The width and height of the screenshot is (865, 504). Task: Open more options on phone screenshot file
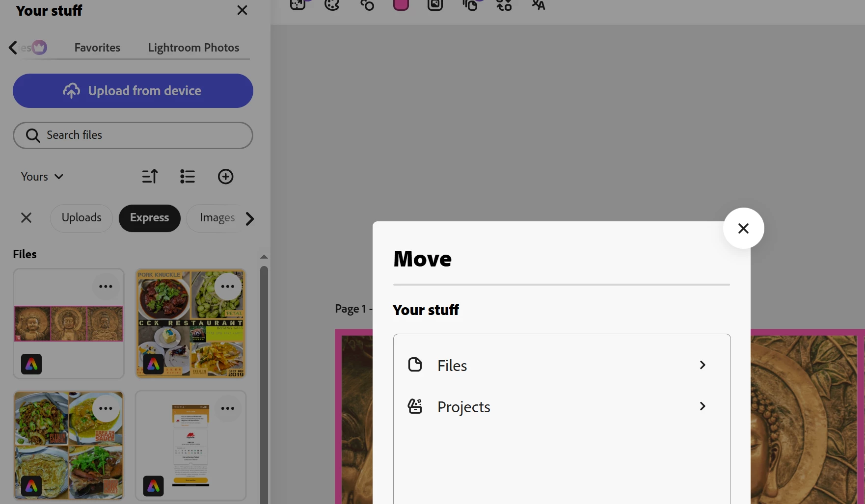click(x=228, y=408)
